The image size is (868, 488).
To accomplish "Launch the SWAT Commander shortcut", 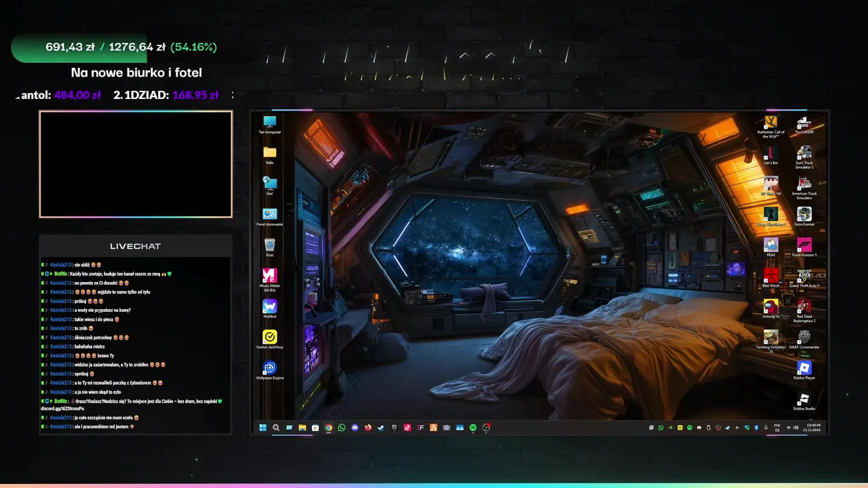I will coord(804,339).
